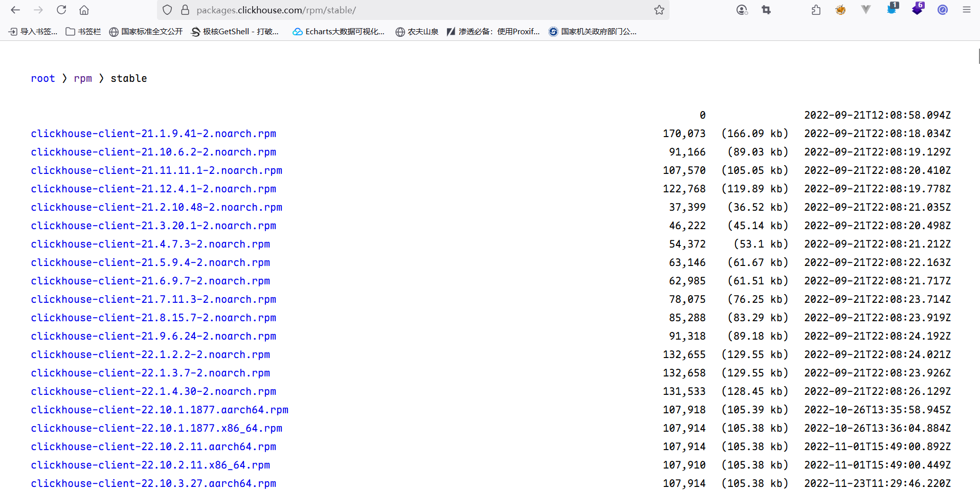Download clickhouse-client-22.10.2.11.aarch64.rpm

[153, 447]
